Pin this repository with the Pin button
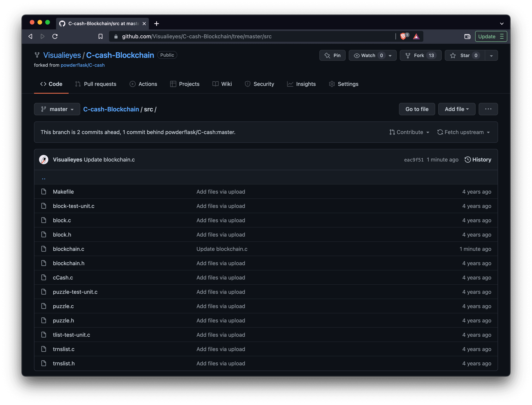 point(332,56)
